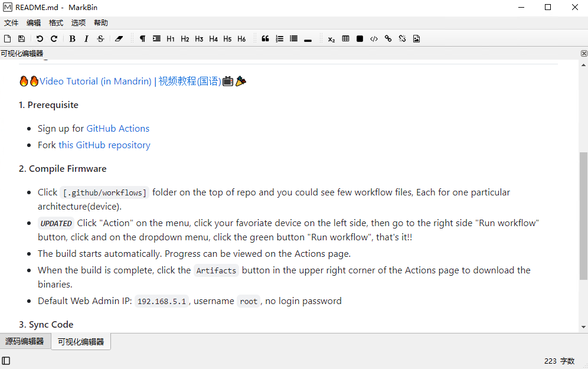Open the 'this GitHub repository' link

point(104,145)
